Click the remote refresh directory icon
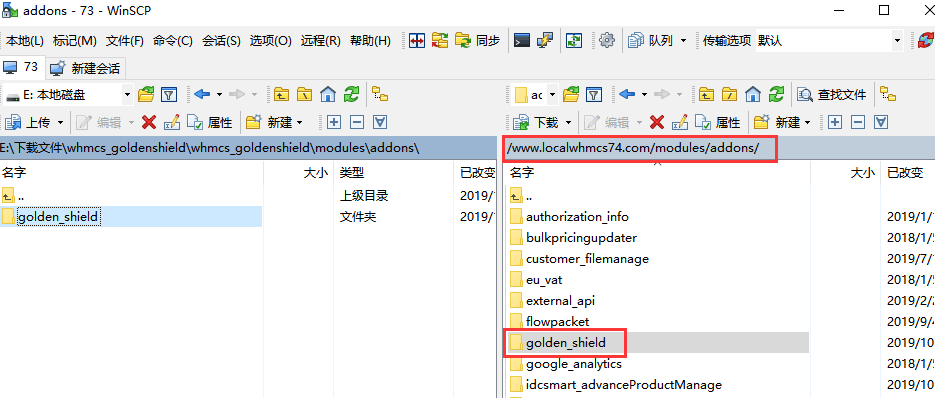935x398 pixels. [x=776, y=94]
